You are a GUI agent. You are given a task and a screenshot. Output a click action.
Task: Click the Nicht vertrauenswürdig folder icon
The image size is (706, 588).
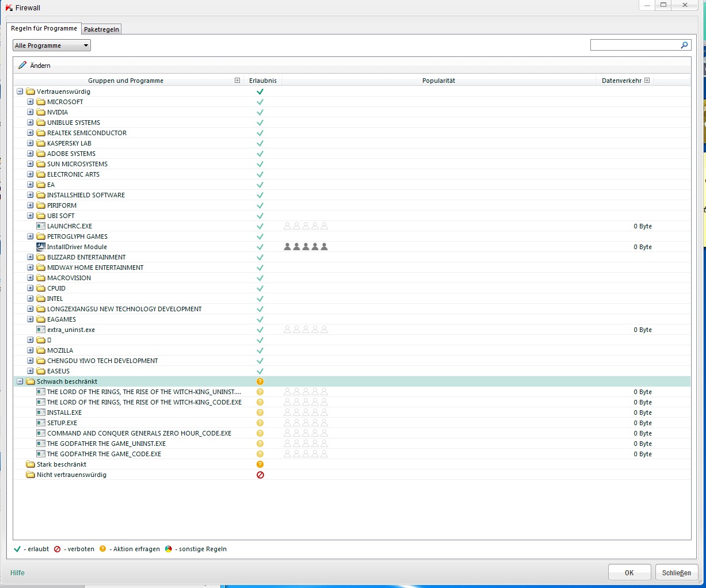[x=30, y=475]
